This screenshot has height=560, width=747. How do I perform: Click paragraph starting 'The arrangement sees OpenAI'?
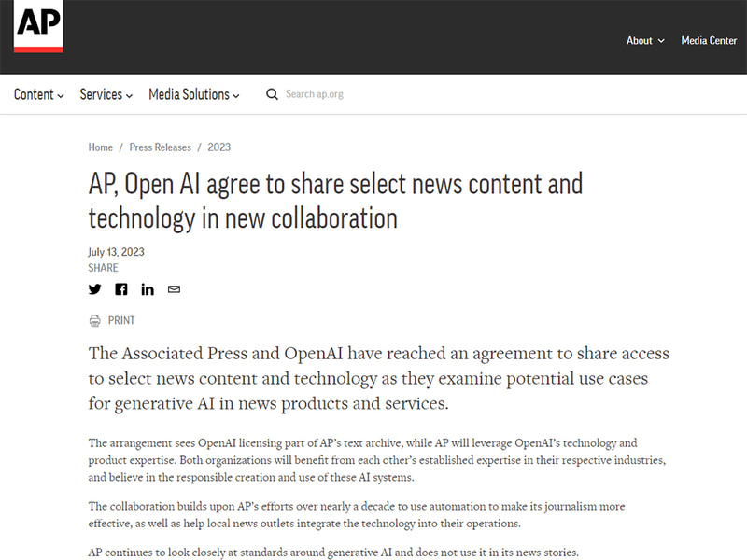click(x=377, y=460)
